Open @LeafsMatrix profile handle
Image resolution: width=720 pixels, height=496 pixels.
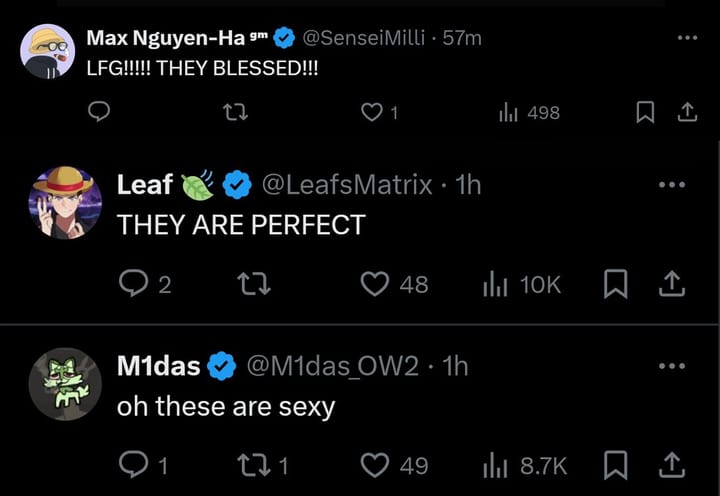tap(346, 185)
